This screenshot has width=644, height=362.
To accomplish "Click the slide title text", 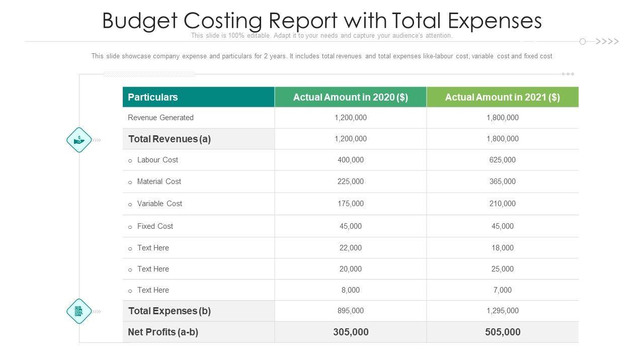I will click(x=322, y=21).
